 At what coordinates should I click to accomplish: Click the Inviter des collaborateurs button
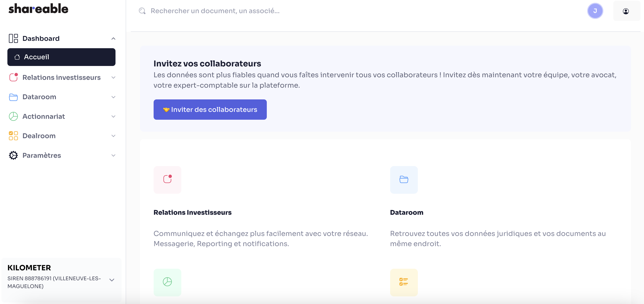210,109
